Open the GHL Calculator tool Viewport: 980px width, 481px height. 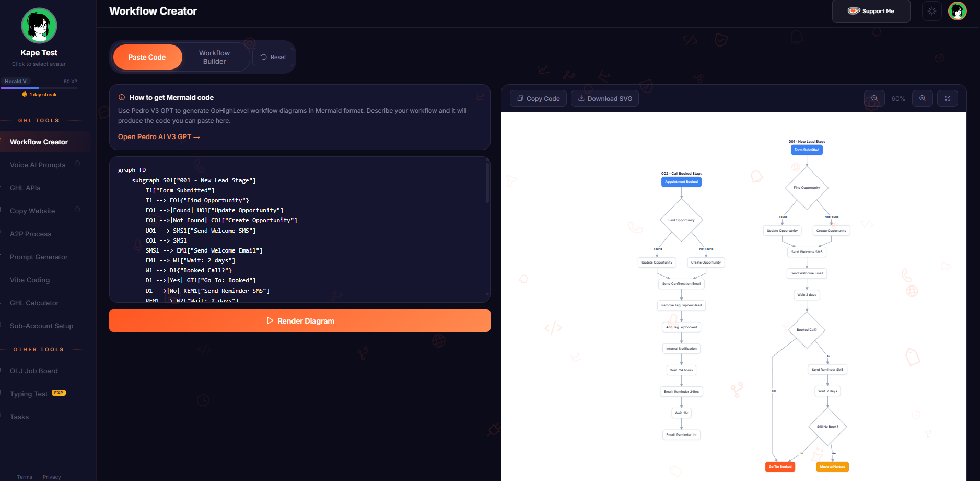[x=34, y=303]
